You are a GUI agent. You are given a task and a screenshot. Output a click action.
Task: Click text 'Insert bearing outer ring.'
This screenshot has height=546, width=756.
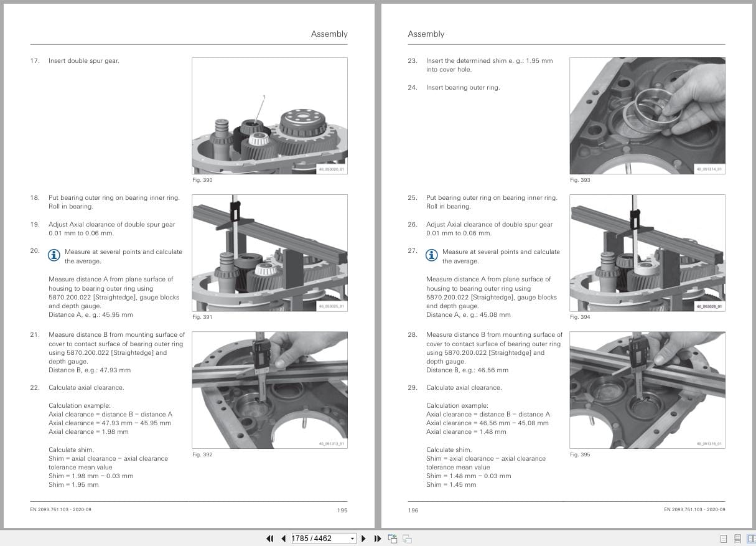[463, 87]
